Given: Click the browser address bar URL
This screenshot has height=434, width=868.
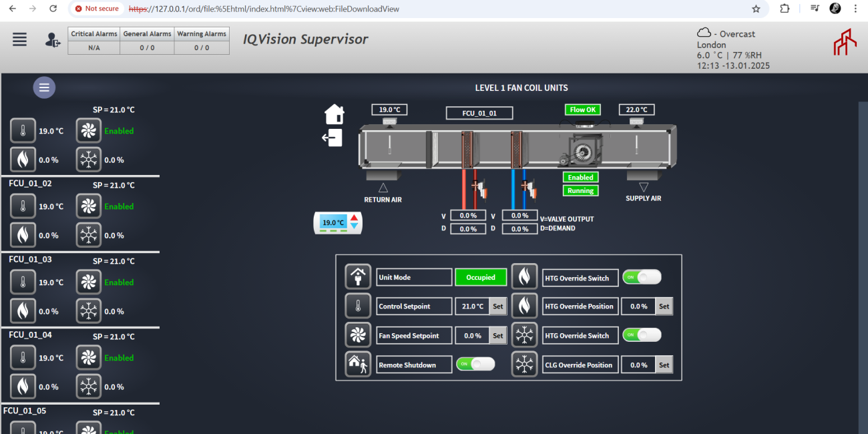Looking at the screenshot, I should pos(264,9).
